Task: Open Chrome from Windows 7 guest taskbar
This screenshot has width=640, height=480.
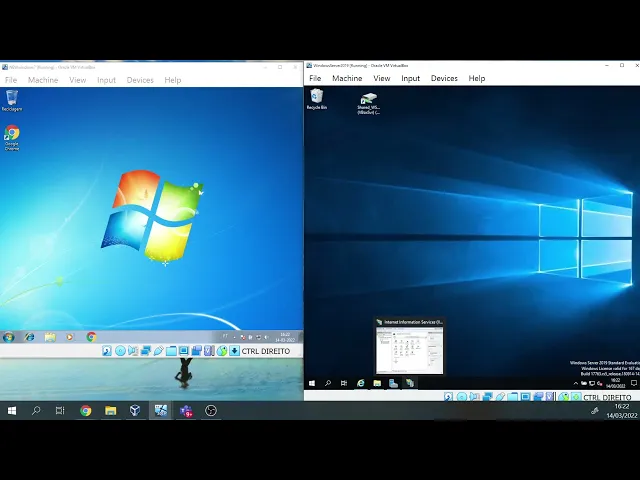Action: click(91, 337)
